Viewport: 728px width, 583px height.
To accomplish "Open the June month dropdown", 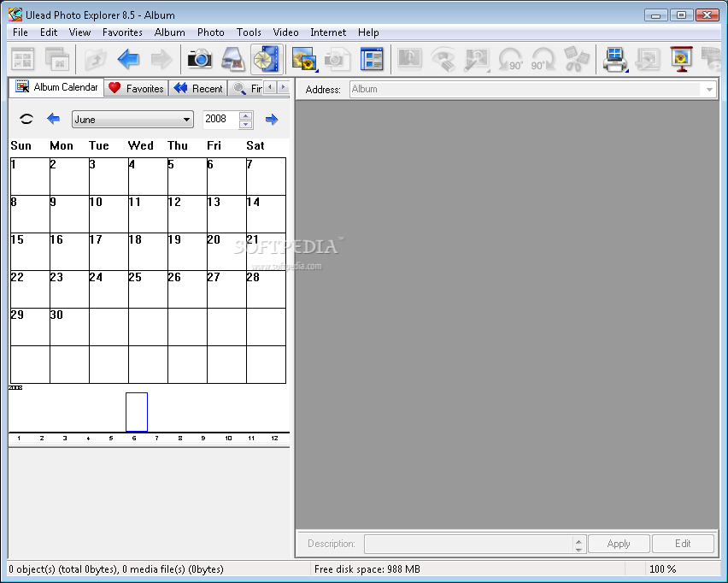I will (132, 120).
